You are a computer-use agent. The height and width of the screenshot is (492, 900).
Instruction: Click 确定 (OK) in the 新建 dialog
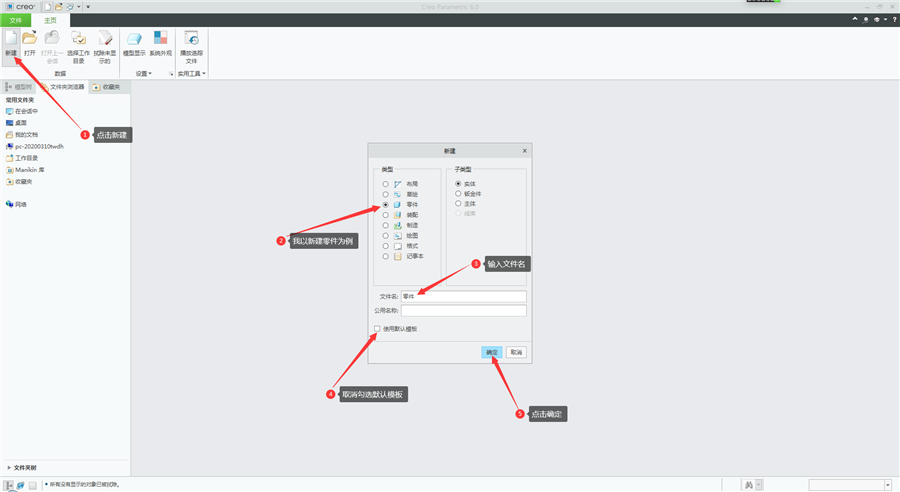[492, 352]
